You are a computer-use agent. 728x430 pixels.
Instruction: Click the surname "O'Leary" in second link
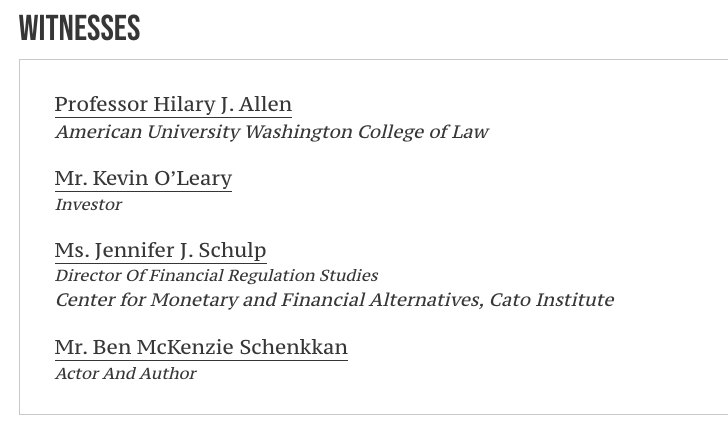coord(193,178)
